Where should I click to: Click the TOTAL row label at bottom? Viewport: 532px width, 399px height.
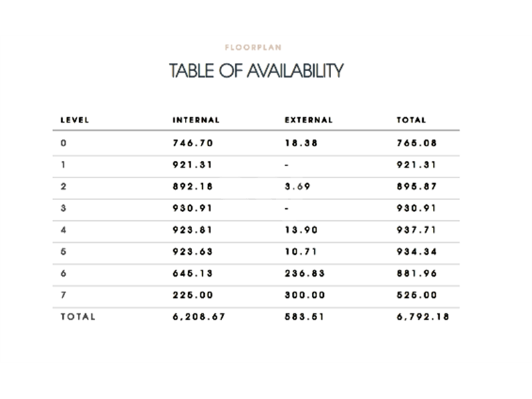(78, 317)
